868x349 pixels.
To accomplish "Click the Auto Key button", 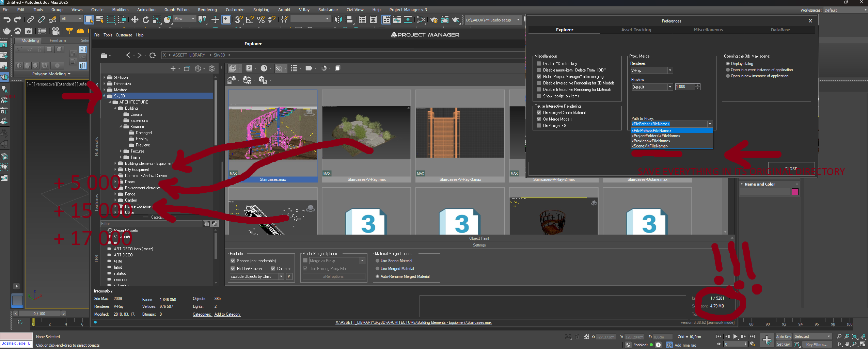I will [783, 336].
